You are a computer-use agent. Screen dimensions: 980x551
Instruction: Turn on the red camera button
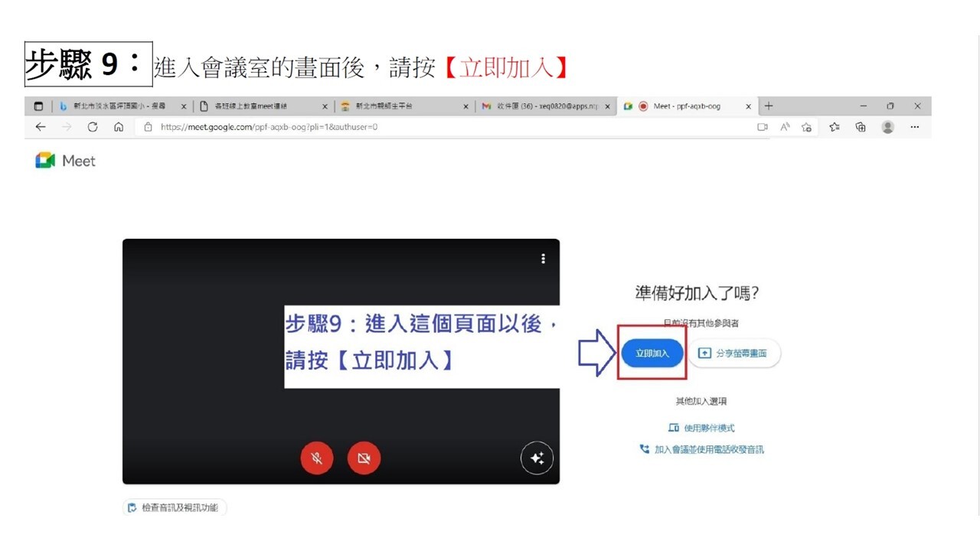coord(364,458)
